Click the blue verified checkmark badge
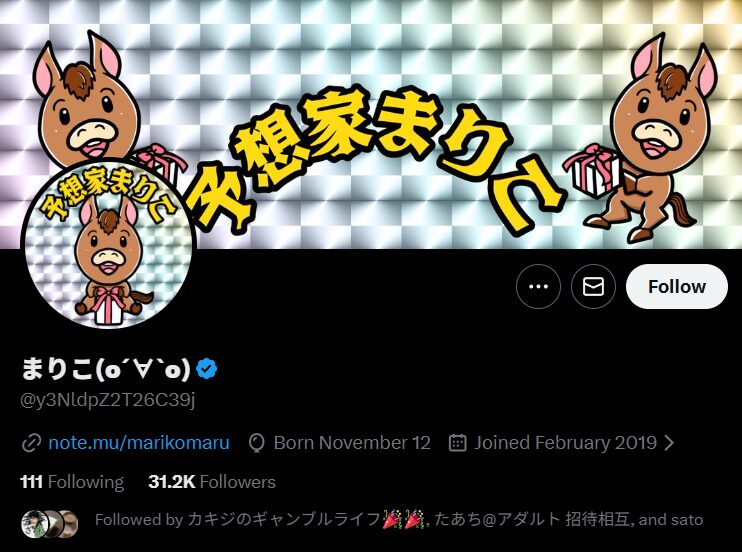742x552 pixels. coord(206,369)
